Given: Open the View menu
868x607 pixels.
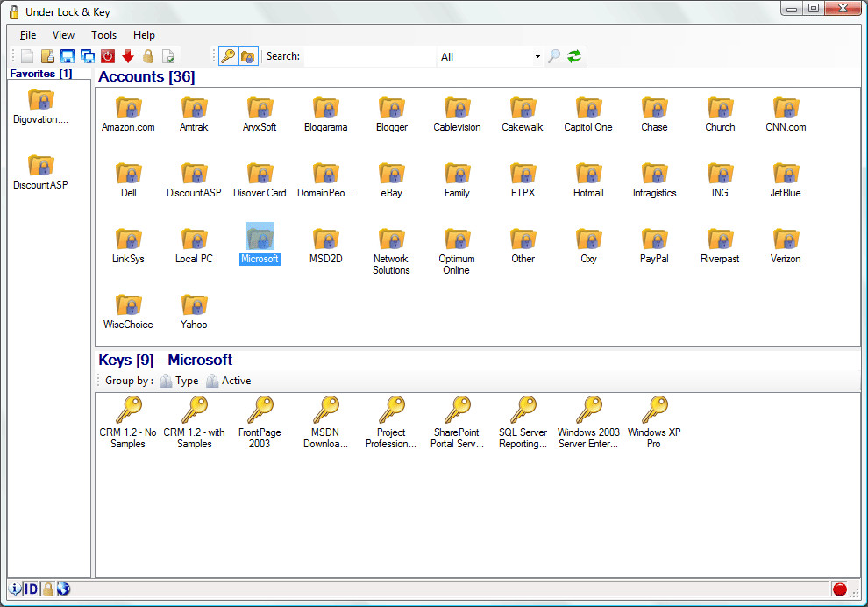Looking at the screenshot, I should [x=63, y=35].
